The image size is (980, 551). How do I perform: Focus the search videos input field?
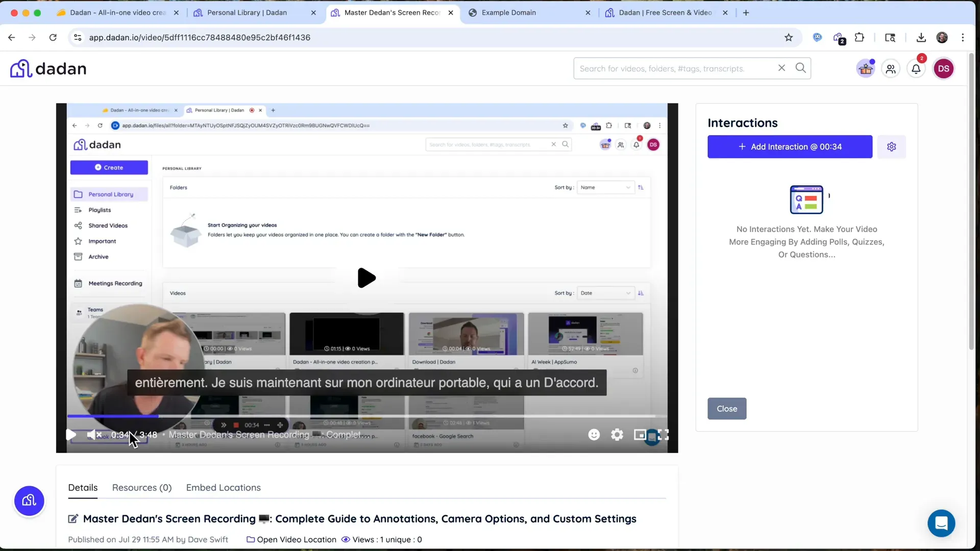(x=676, y=68)
